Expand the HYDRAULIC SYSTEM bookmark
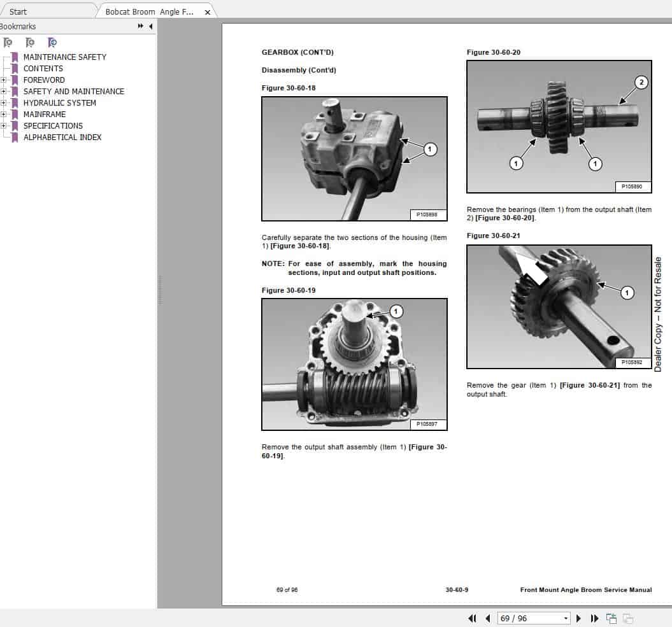The image size is (672, 627). 5,102
